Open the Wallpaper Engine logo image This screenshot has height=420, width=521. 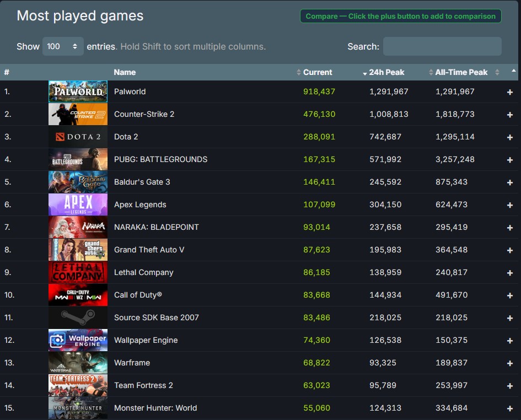tap(78, 340)
